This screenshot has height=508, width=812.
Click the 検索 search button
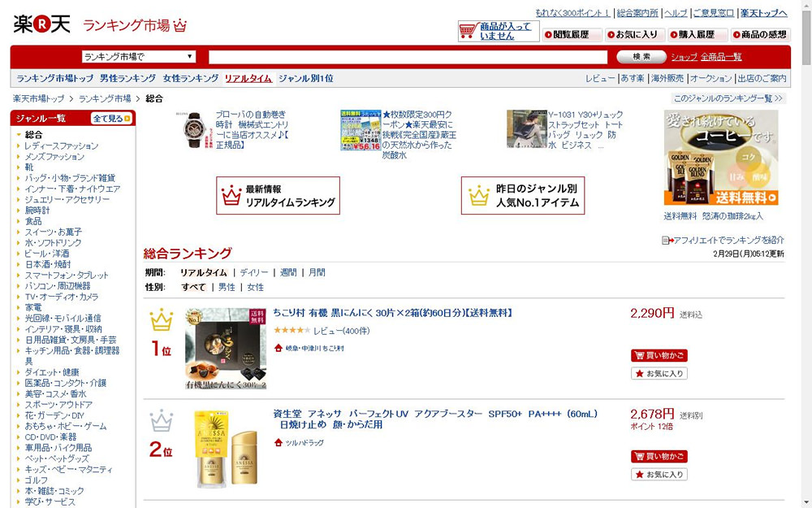tap(641, 57)
